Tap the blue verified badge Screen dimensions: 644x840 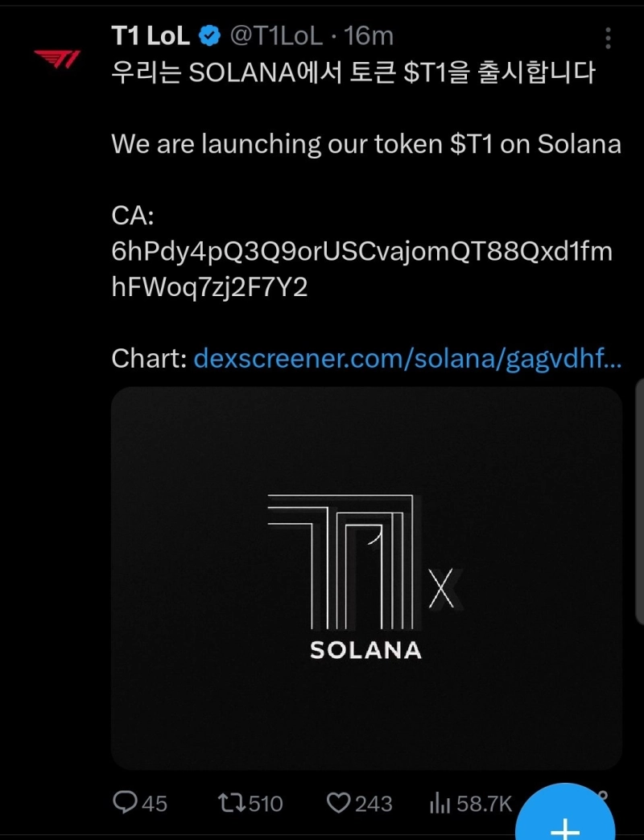coord(211,36)
